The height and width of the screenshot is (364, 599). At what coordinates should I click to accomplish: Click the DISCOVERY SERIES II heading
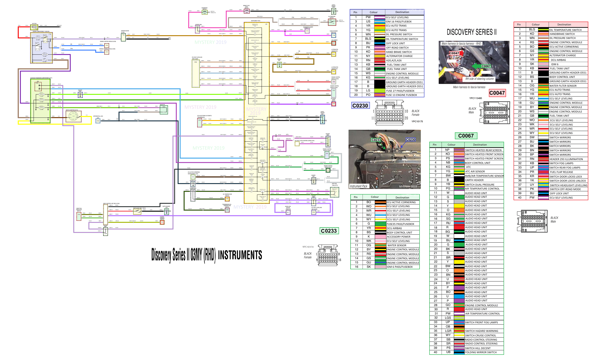472,32
